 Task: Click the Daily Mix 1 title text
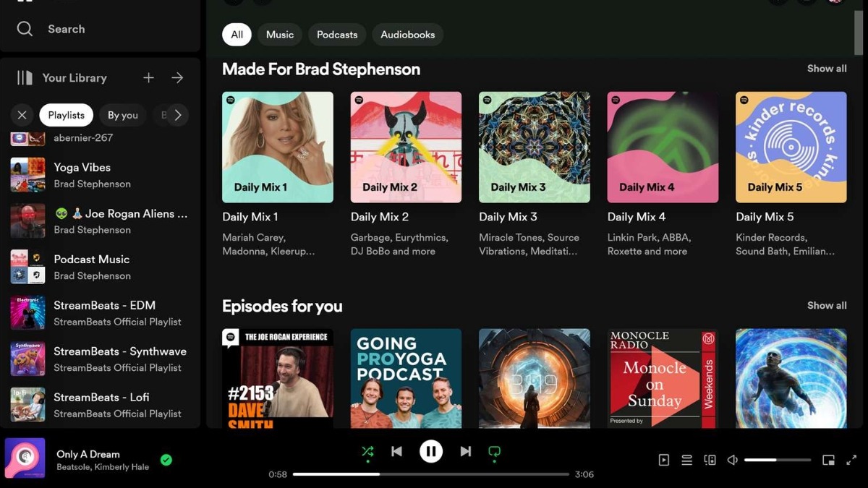[250, 217]
